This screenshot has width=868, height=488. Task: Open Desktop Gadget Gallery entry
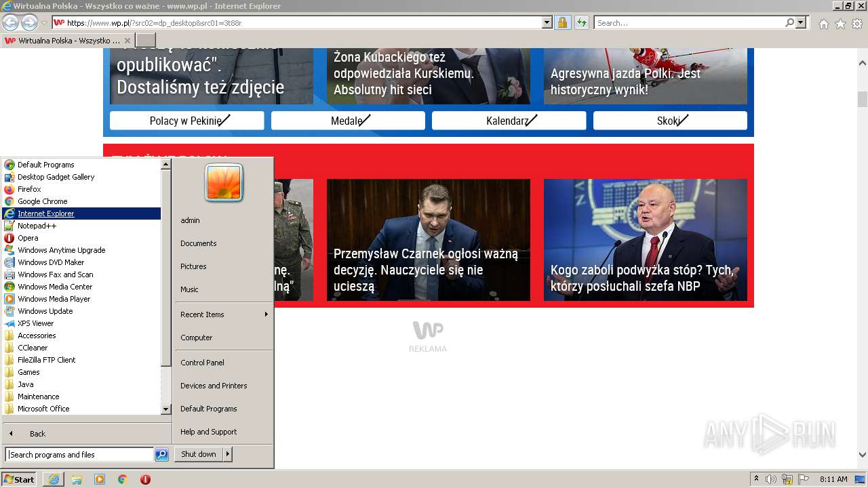[56, 177]
